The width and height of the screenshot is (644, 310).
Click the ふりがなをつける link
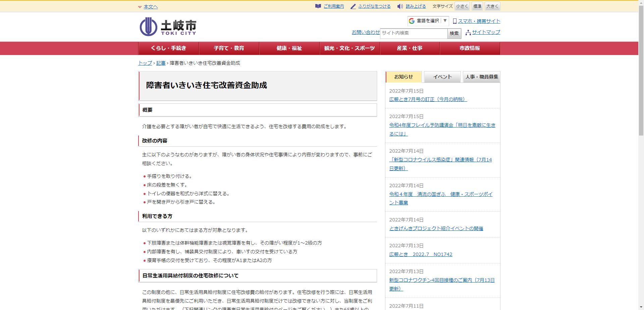[x=374, y=6]
